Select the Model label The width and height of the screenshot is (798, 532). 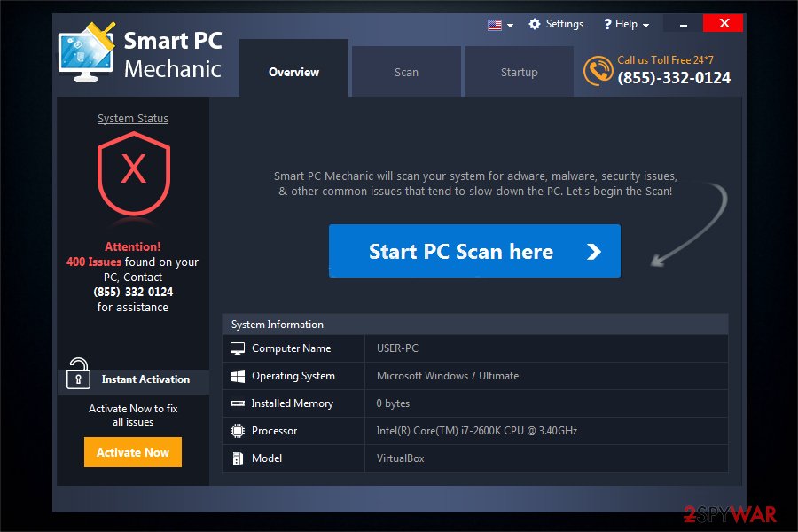click(267, 458)
